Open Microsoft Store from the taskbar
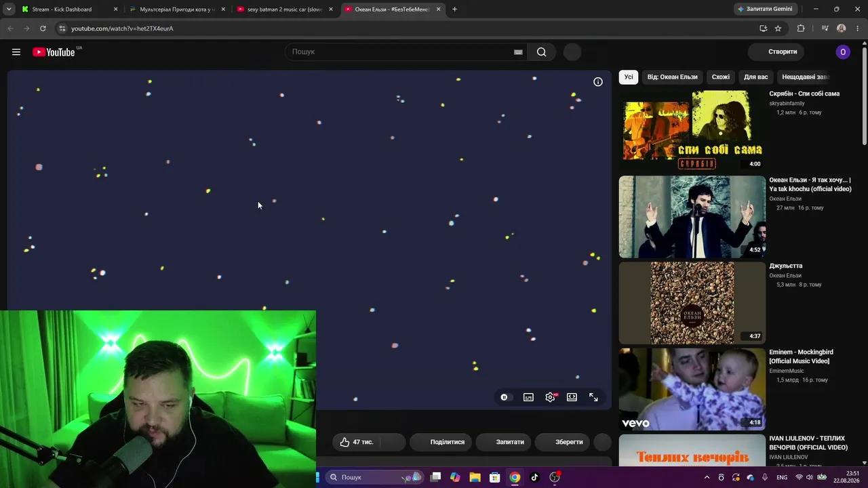The image size is (868, 488). (x=495, y=477)
